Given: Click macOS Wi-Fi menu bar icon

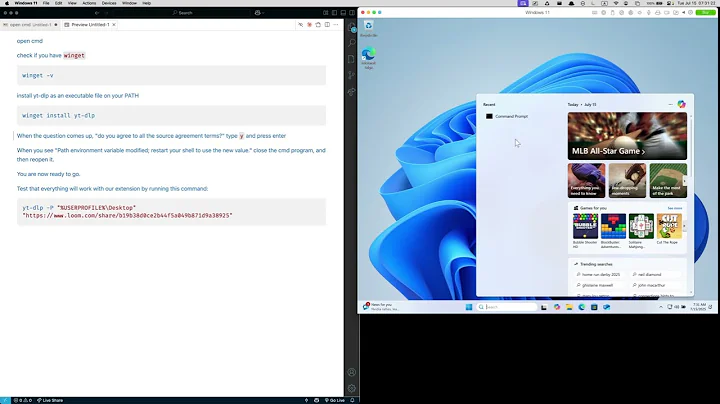Looking at the screenshot, I should [616, 3].
